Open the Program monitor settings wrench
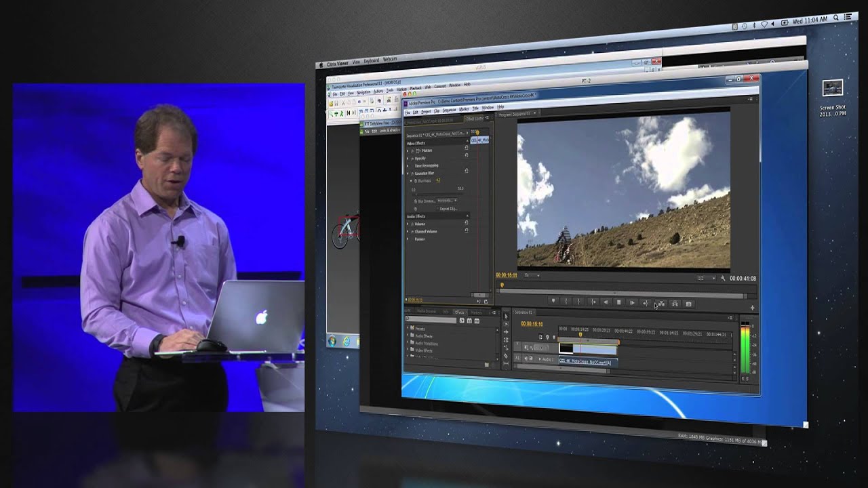This screenshot has width=868, height=488. click(x=724, y=278)
